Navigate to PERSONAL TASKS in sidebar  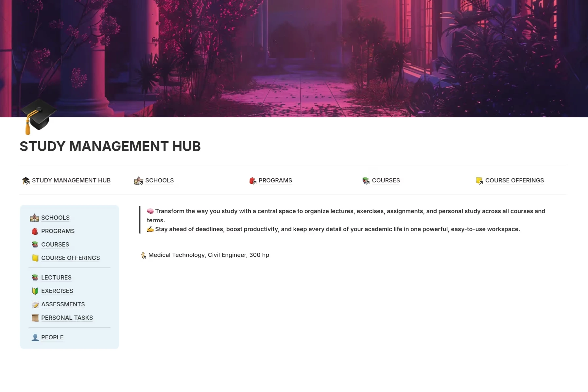point(67,318)
